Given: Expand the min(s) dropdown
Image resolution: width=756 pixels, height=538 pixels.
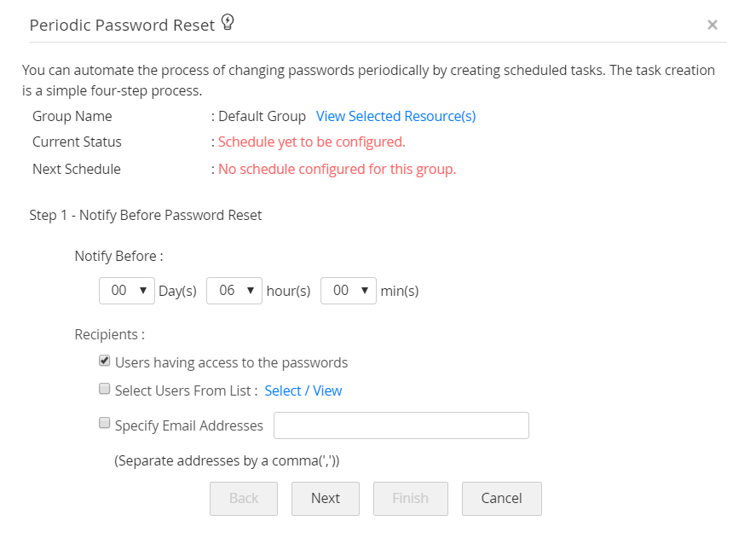Looking at the screenshot, I should [x=349, y=291].
